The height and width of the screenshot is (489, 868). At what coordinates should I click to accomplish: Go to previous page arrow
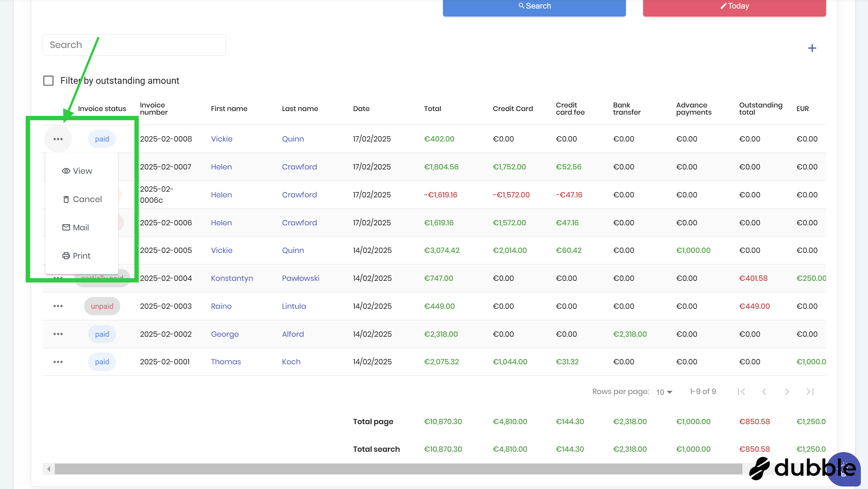click(764, 392)
